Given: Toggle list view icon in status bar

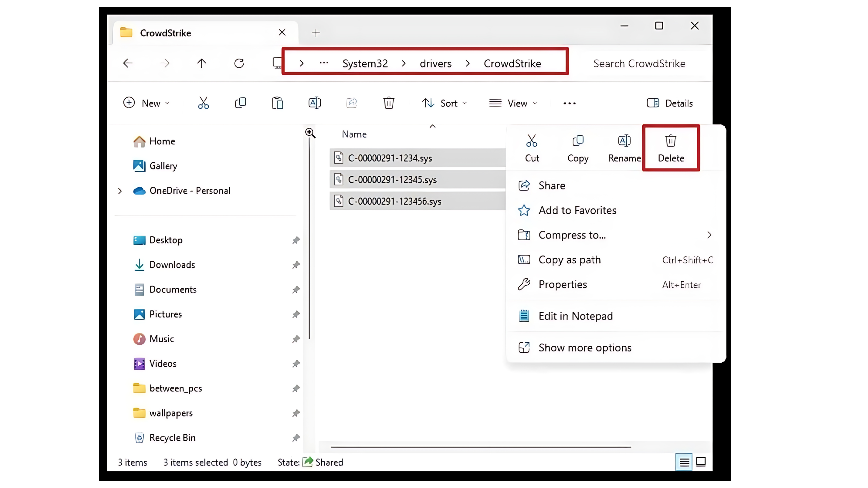Looking at the screenshot, I should pyautogui.click(x=684, y=462).
